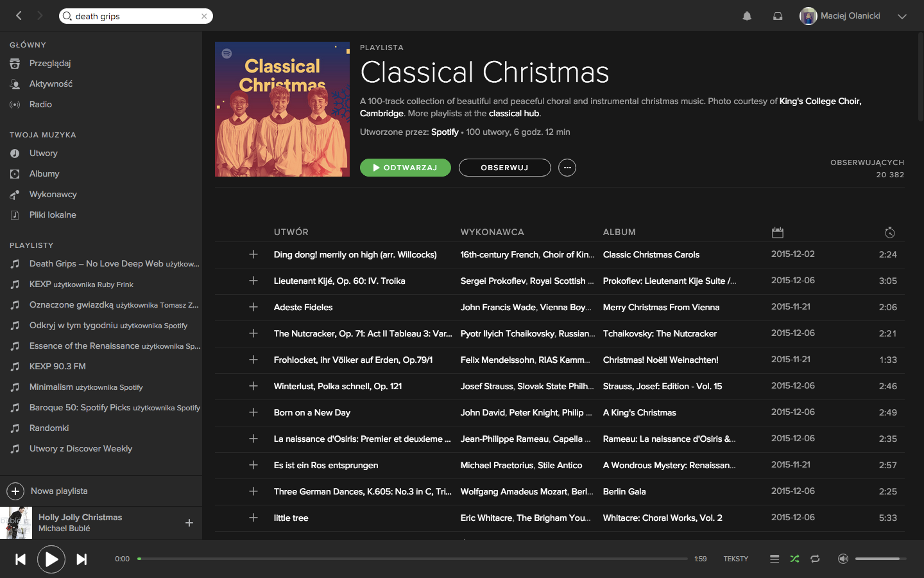Open Maciej Olanicki profile
Image resolution: width=924 pixels, height=578 pixels.
(x=840, y=16)
